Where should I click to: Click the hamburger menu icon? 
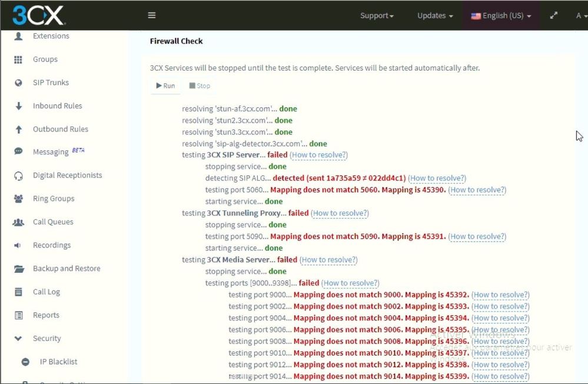152,15
